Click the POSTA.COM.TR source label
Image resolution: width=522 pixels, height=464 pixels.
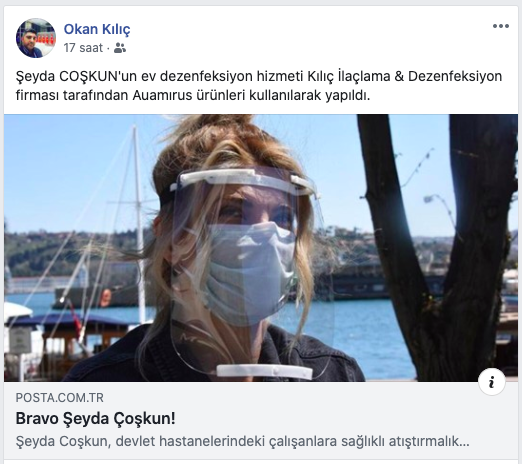(60, 398)
